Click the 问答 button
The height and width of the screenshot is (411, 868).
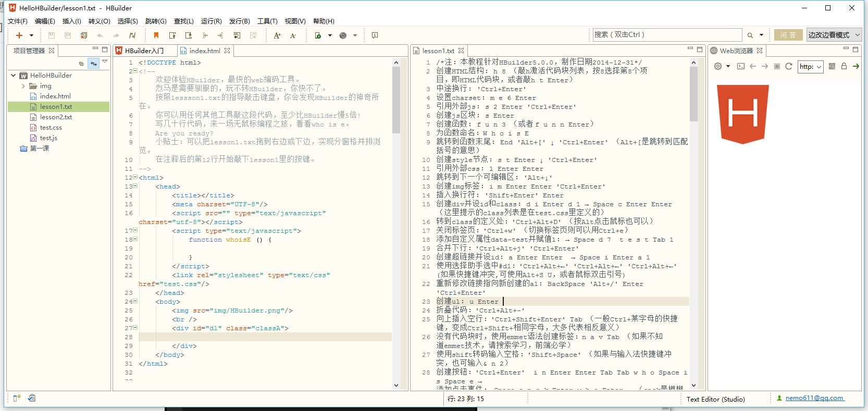(x=788, y=35)
